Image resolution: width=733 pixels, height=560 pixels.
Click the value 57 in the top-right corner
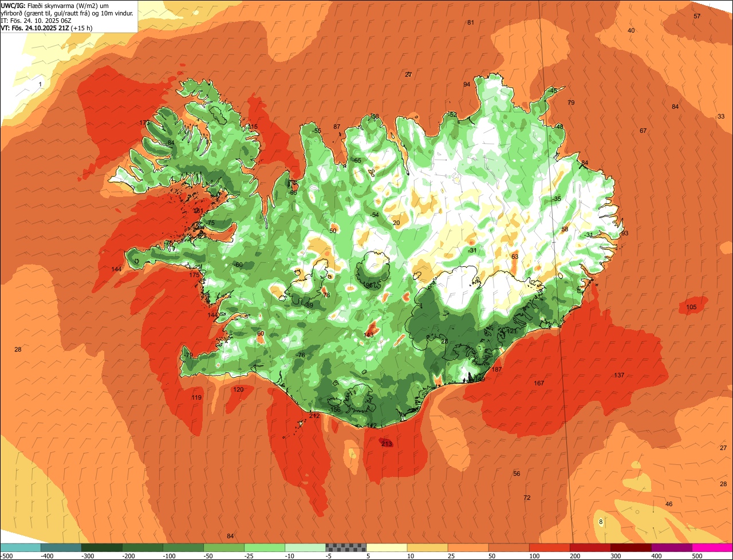tap(697, 16)
